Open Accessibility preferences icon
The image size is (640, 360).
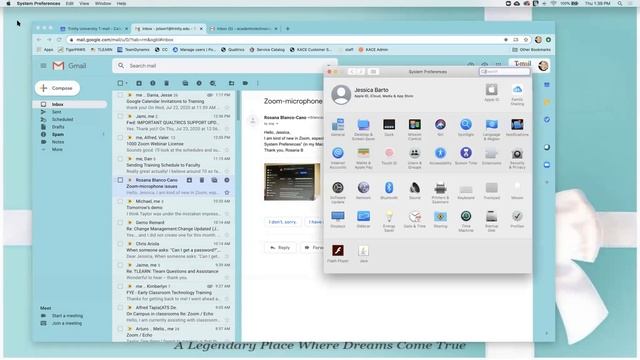click(440, 153)
